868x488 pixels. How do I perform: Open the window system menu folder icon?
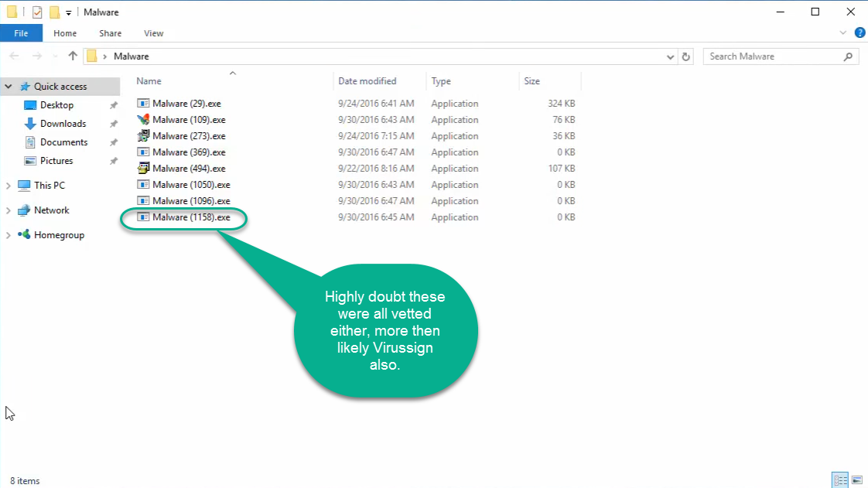[12, 12]
